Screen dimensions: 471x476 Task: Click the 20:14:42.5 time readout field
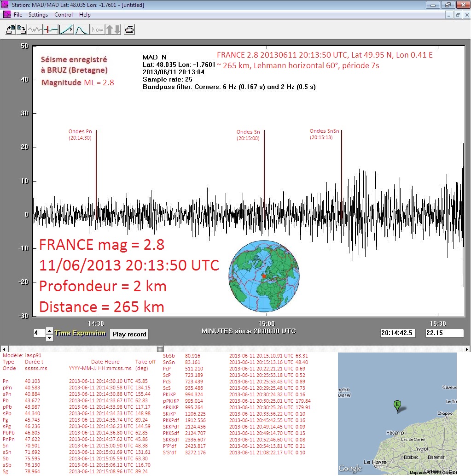pos(399,333)
